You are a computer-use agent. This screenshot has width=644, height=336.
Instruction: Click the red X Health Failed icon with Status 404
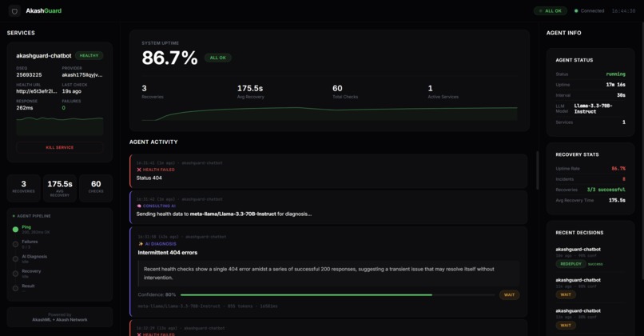click(139, 170)
